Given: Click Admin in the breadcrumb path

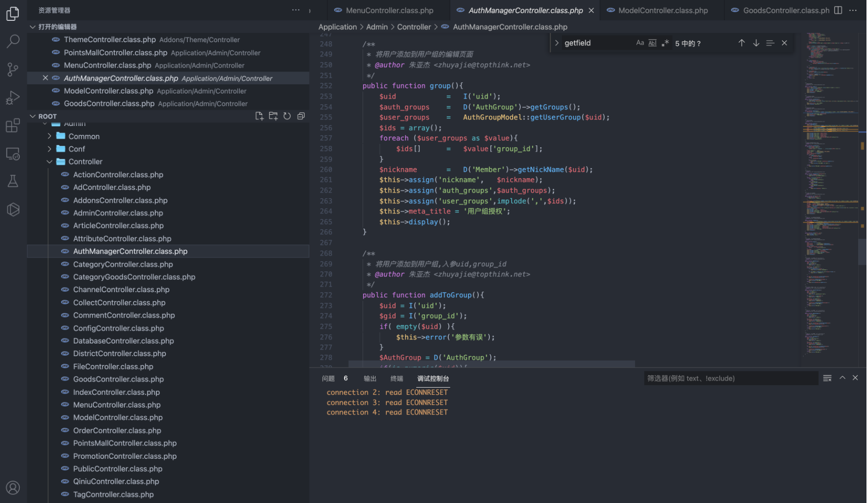Looking at the screenshot, I should pyautogui.click(x=377, y=27).
